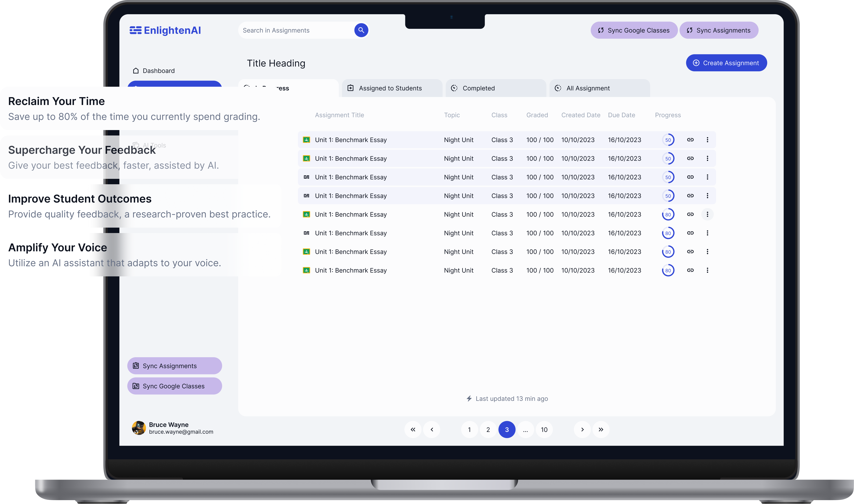
Task: Sort by the Due Date column header
Action: click(x=621, y=115)
